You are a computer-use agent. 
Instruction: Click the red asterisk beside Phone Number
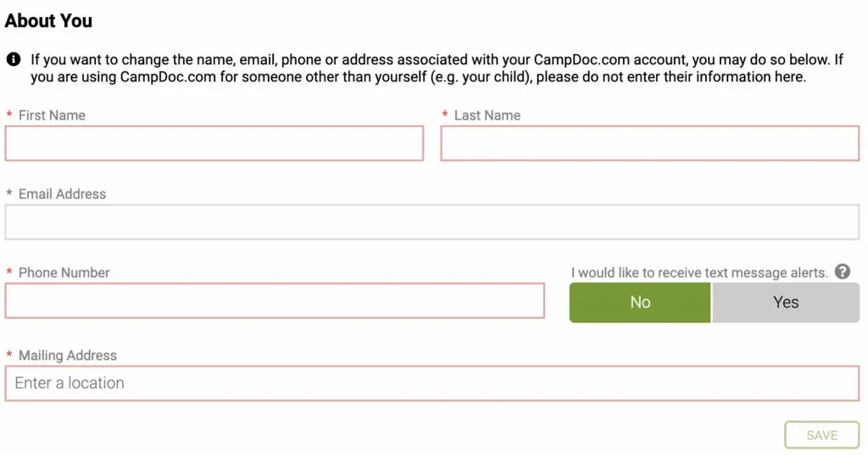[9, 273]
